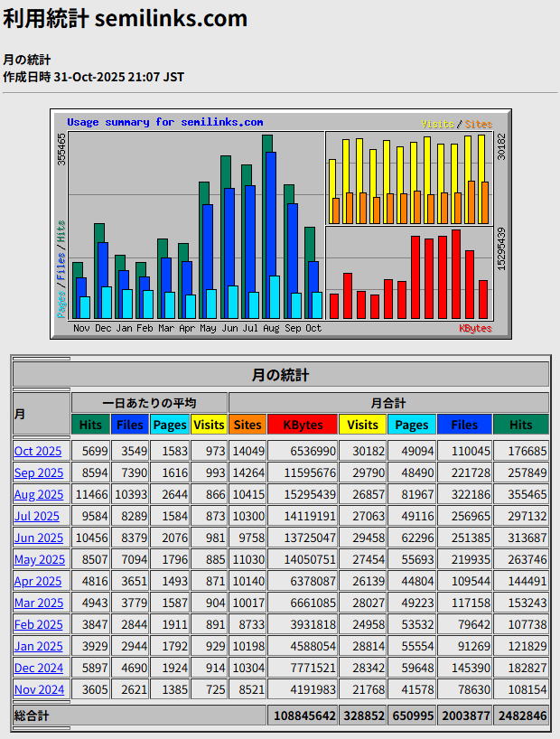Click the Apr 2025 month link
Viewport: 560px width, 739px height.
[x=38, y=581]
